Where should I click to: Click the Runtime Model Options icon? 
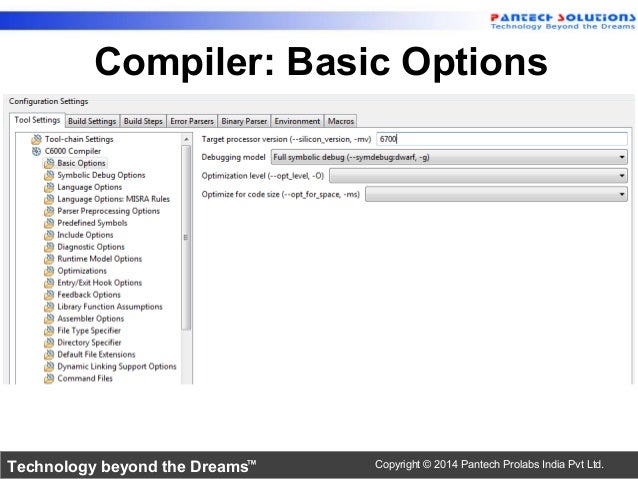pos(49,259)
